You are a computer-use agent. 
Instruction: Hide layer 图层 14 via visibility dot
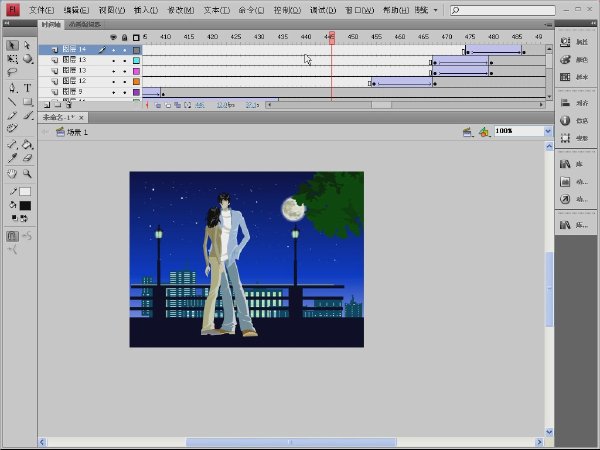113,50
